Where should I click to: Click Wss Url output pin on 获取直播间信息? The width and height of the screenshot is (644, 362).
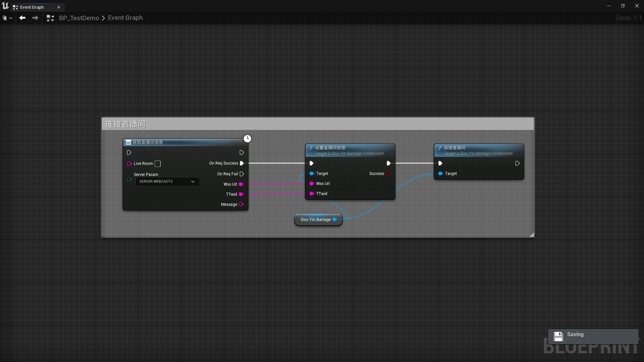[x=241, y=184]
